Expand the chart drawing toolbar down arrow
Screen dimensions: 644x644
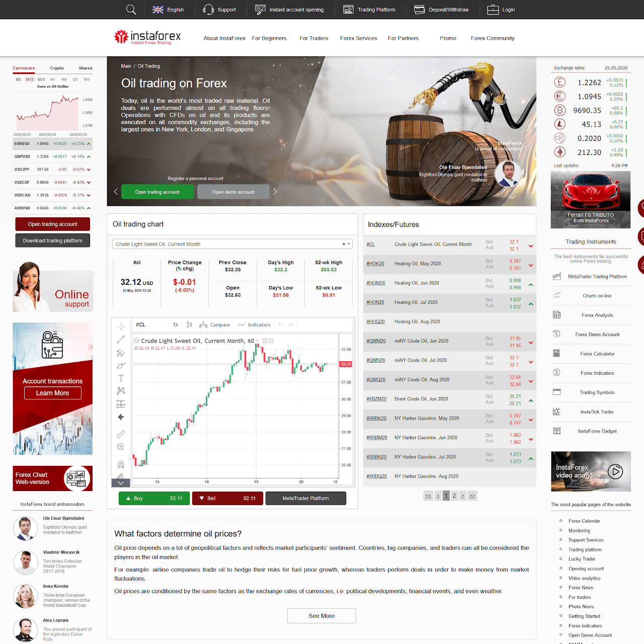click(121, 483)
